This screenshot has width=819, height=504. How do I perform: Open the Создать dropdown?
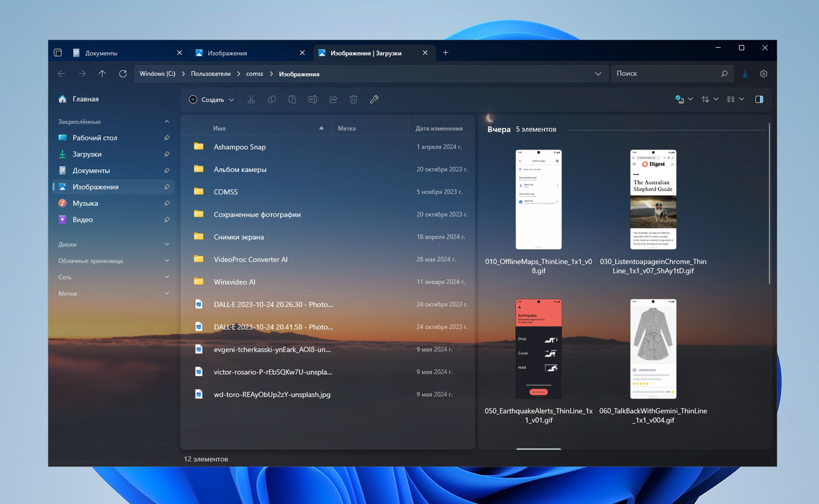[x=212, y=99]
